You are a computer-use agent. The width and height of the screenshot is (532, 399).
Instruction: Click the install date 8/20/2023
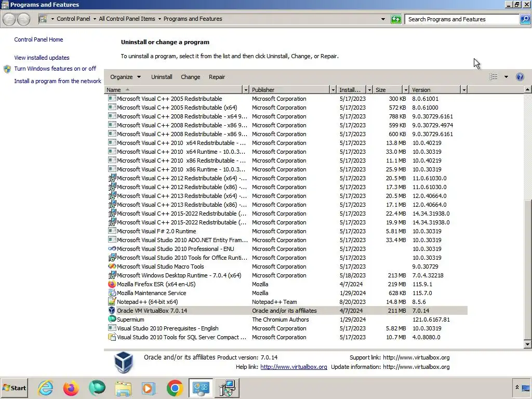(353, 302)
